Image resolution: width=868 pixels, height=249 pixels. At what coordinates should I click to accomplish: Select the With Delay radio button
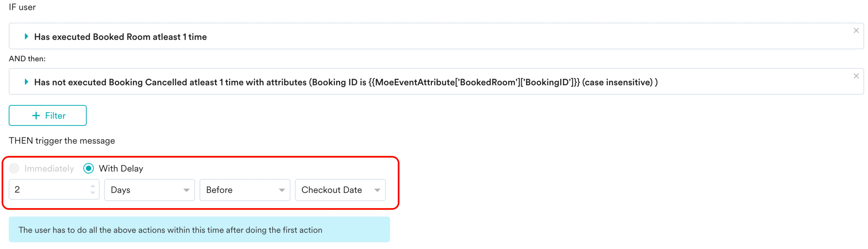pyautogui.click(x=89, y=168)
